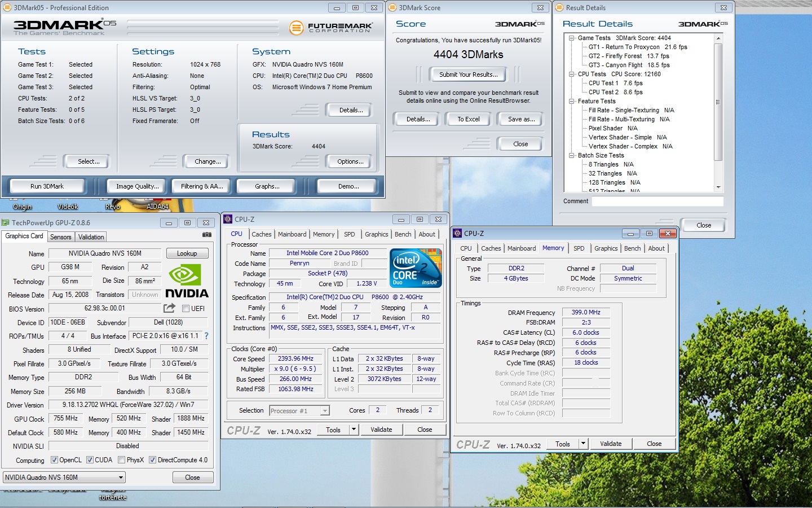812x508 pixels.
Task: Click the Close button in 3DMark Score window
Action: (520, 144)
